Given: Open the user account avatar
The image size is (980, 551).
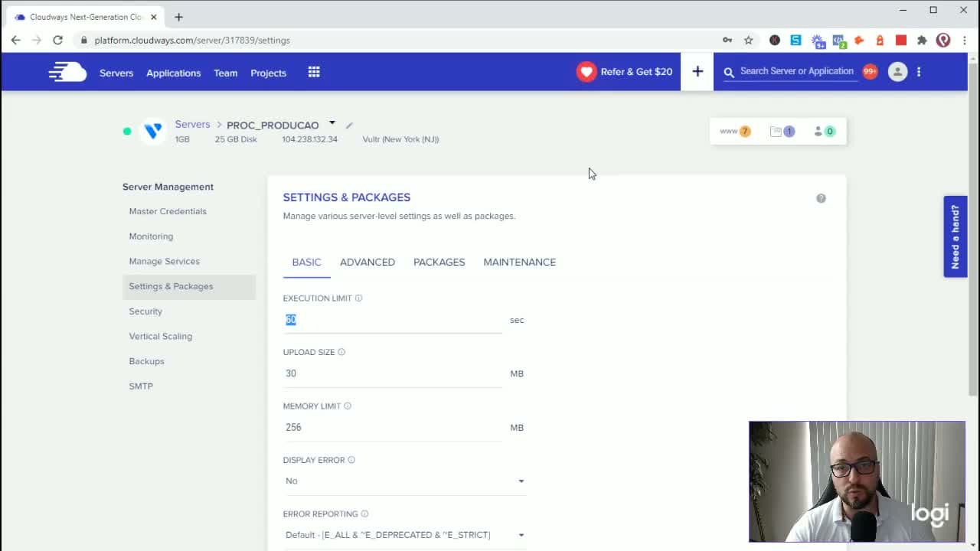Looking at the screenshot, I should 897,72.
